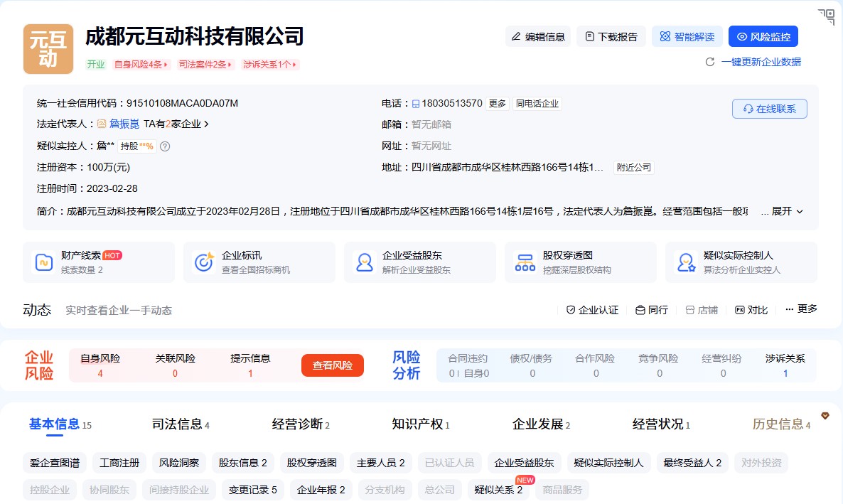Click the shield icon by 企业认证
Image resolution: width=843 pixels, height=504 pixels.
pos(571,311)
